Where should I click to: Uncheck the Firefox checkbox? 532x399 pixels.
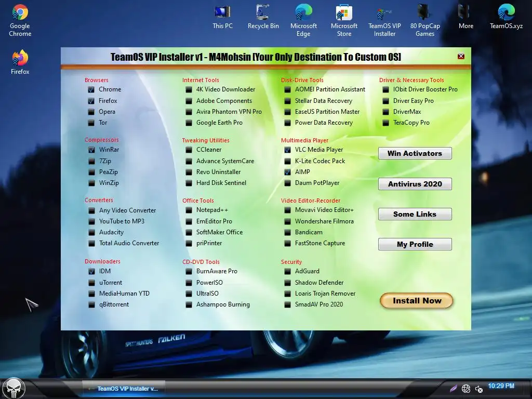click(x=91, y=101)
